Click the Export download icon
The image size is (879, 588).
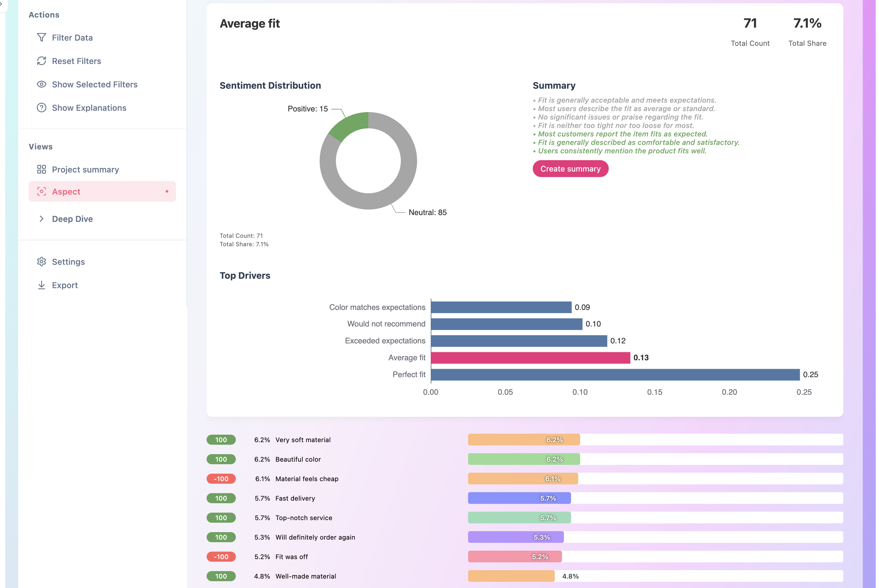tap(42, 285)
